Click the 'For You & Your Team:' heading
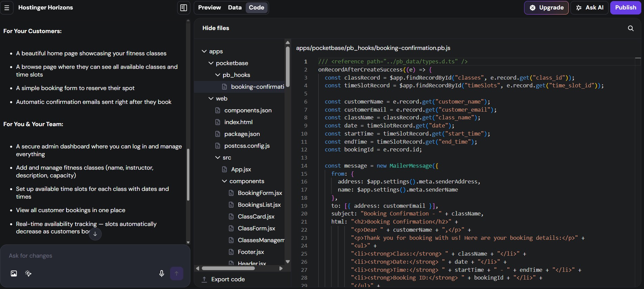This screenshot has height=289, width=644. (33, 124)
